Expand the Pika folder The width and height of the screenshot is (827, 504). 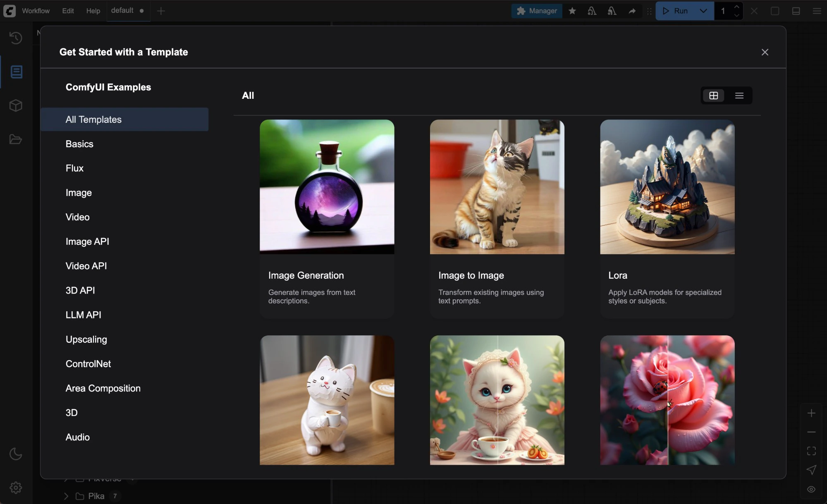[66, 496]
